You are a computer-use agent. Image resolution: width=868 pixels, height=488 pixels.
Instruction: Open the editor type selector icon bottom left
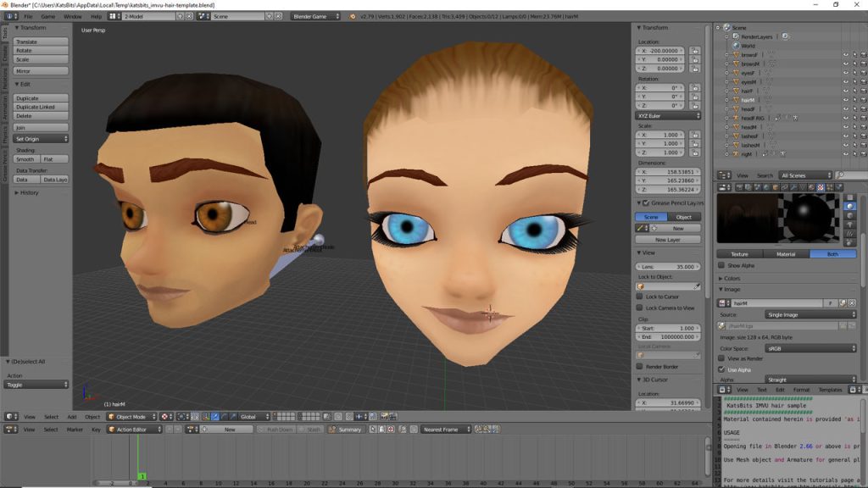point(8,430)
